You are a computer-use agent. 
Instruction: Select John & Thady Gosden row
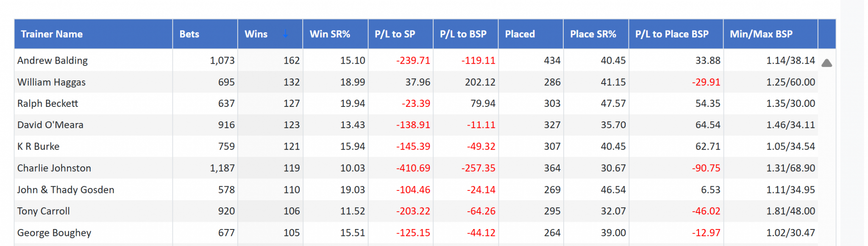point(66,190)
